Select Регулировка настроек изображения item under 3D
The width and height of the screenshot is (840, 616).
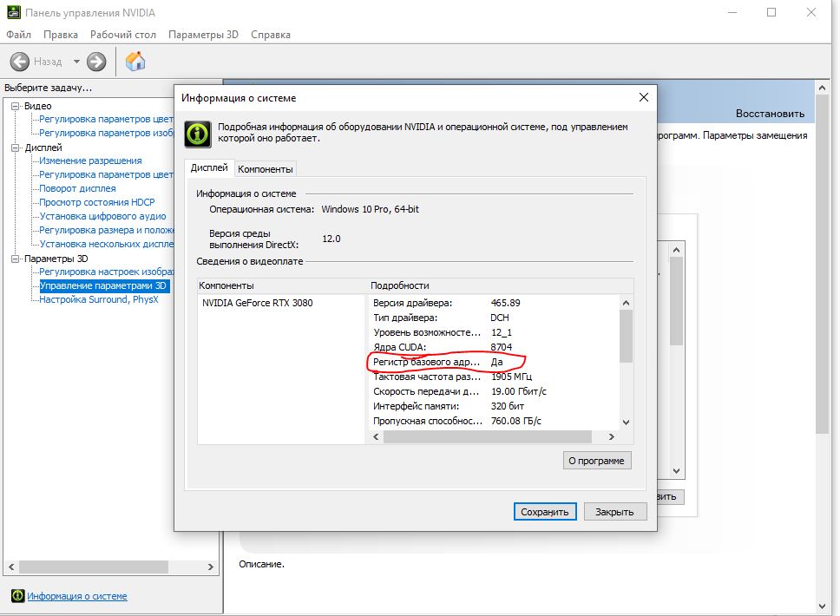107,272
